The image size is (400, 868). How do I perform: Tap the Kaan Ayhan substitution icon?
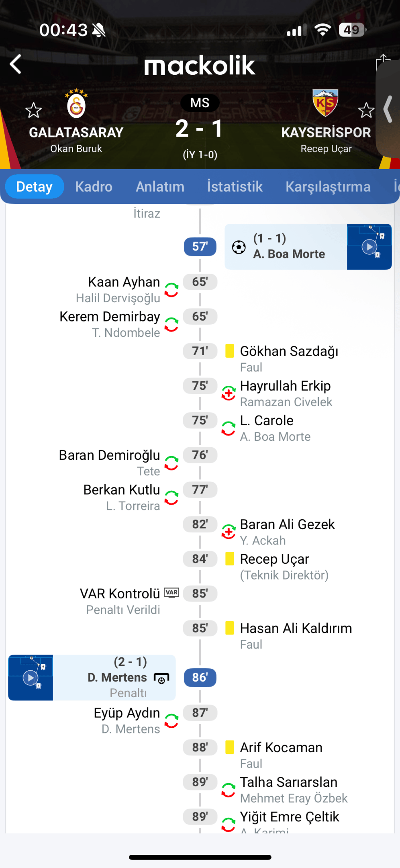pos(171,290)
